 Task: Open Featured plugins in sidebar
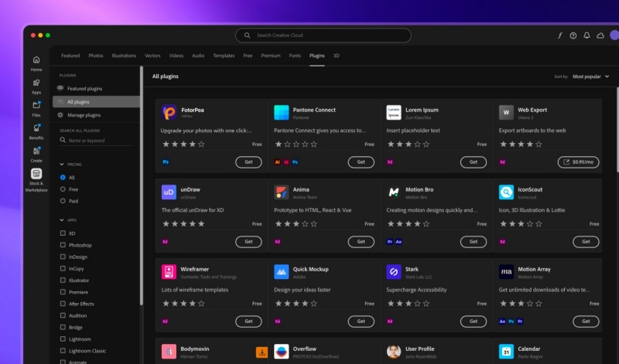96,88
